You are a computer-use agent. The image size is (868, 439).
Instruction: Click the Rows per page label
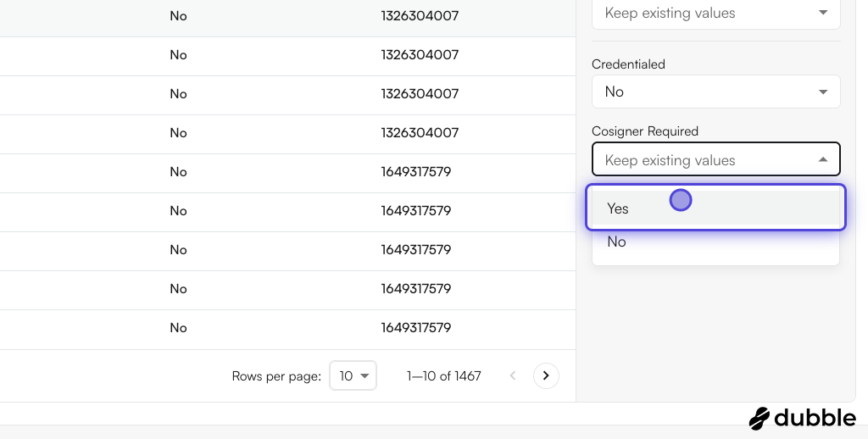click(276, 376)
